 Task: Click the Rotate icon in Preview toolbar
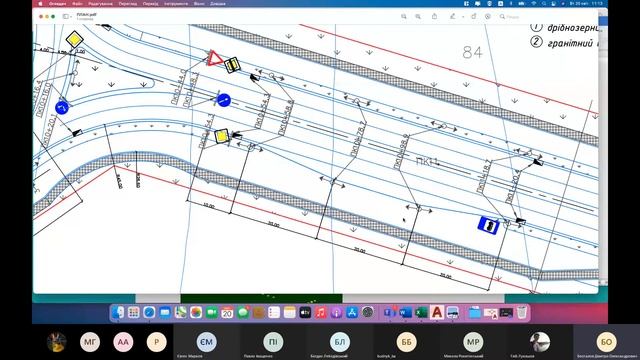pos(473,16)
